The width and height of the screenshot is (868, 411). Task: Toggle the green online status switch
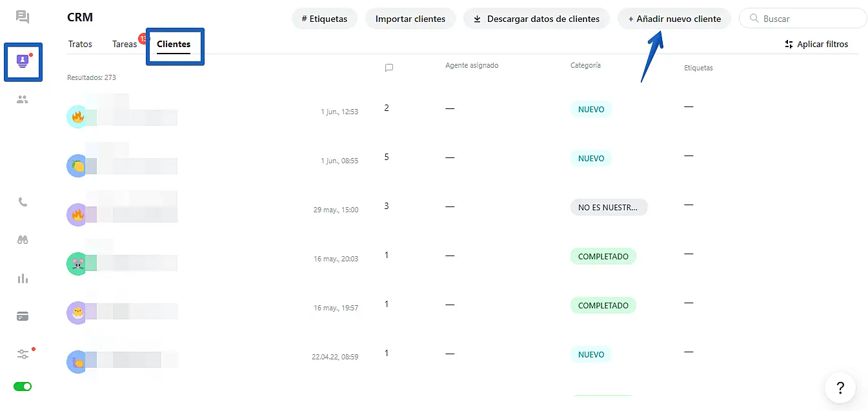click(23, 386)
